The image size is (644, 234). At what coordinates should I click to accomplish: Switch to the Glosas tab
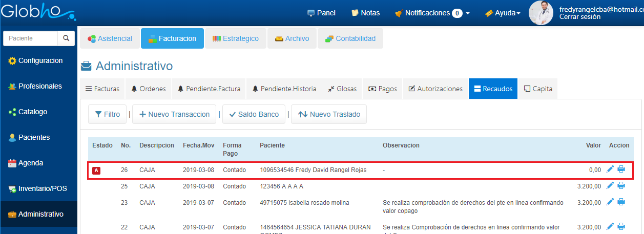pos(342,89)
